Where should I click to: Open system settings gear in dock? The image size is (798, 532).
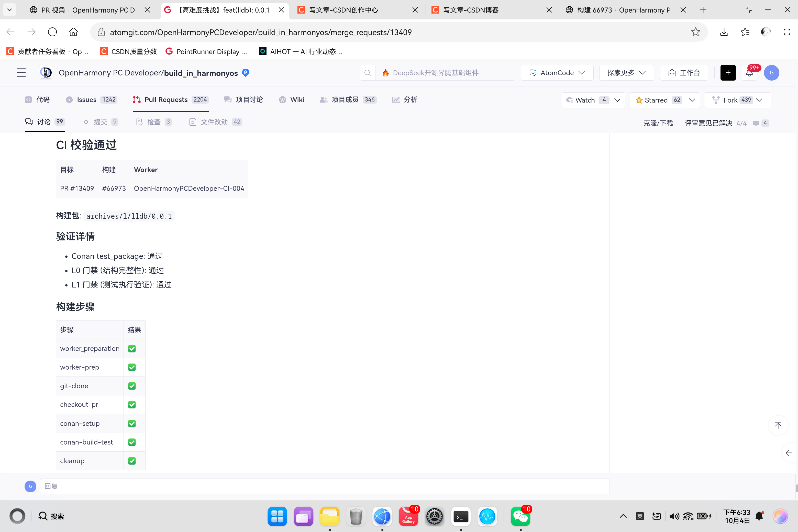[435, 516]
